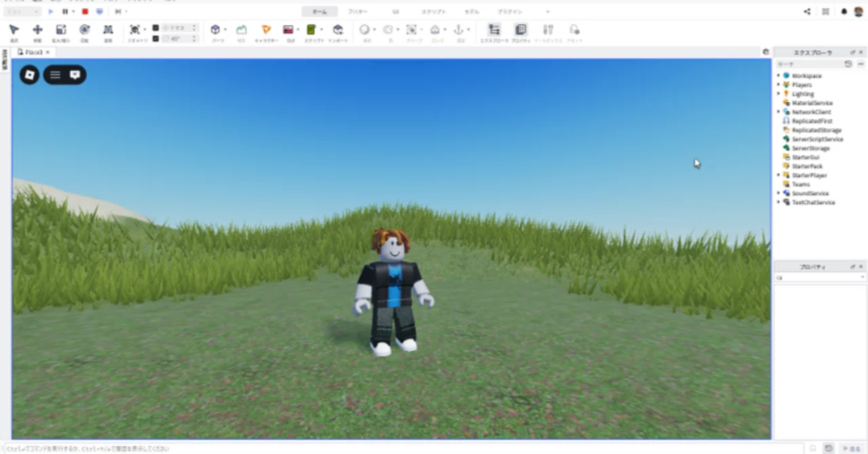Open dropdown arrow beside Part icon

pos(225,30)
